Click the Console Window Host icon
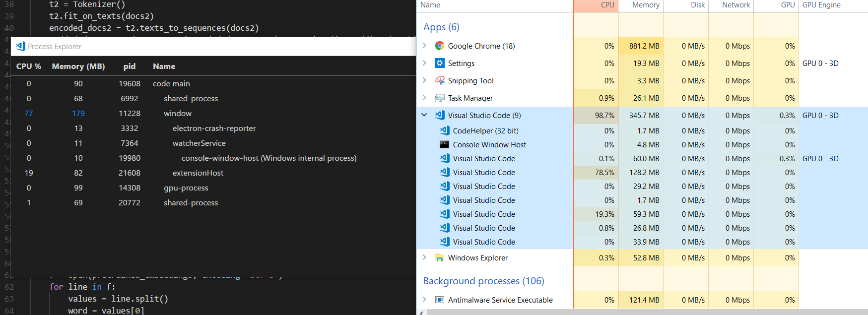This screenshot has height=315, width=868. [x=444, y=145]
